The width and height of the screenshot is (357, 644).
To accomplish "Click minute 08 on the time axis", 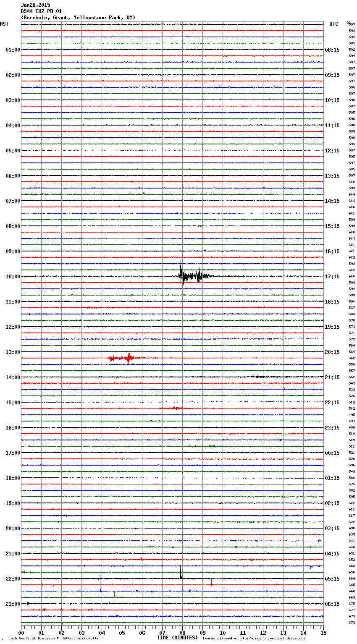I will (183, 633).
